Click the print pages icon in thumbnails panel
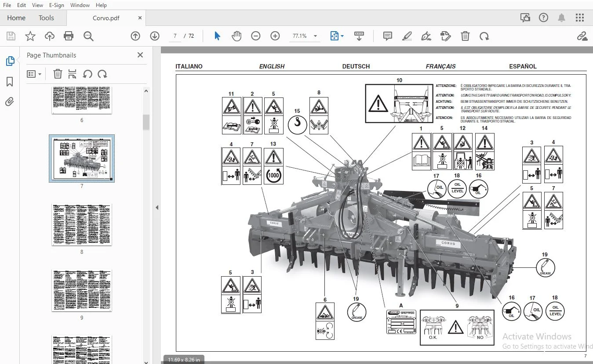Viewport: 593px width, 364px height. tap(73, 74)
